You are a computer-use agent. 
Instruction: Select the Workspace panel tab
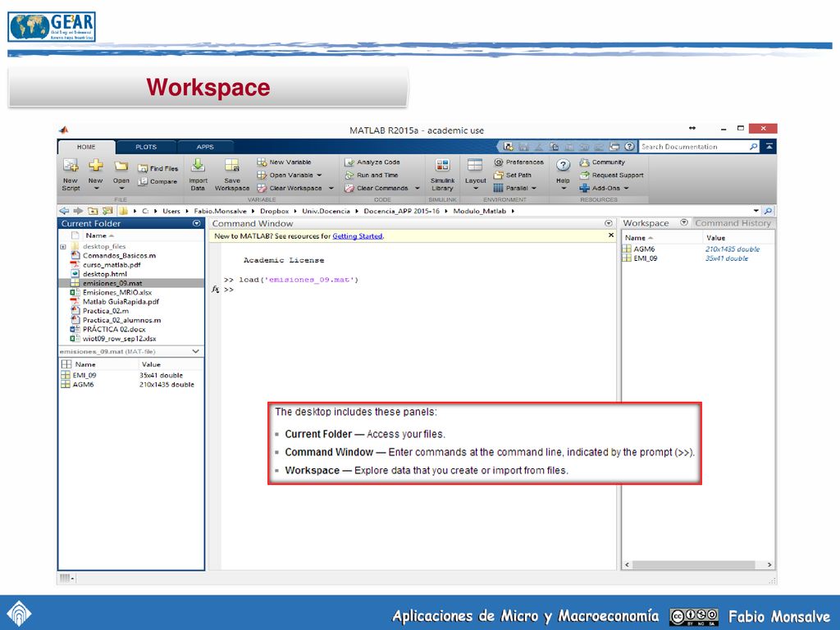pyautogui.click(x=646, y=223)
